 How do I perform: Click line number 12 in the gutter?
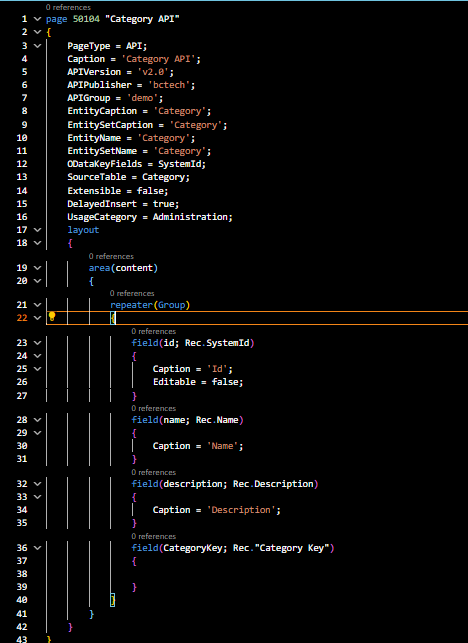click(22, 164)
